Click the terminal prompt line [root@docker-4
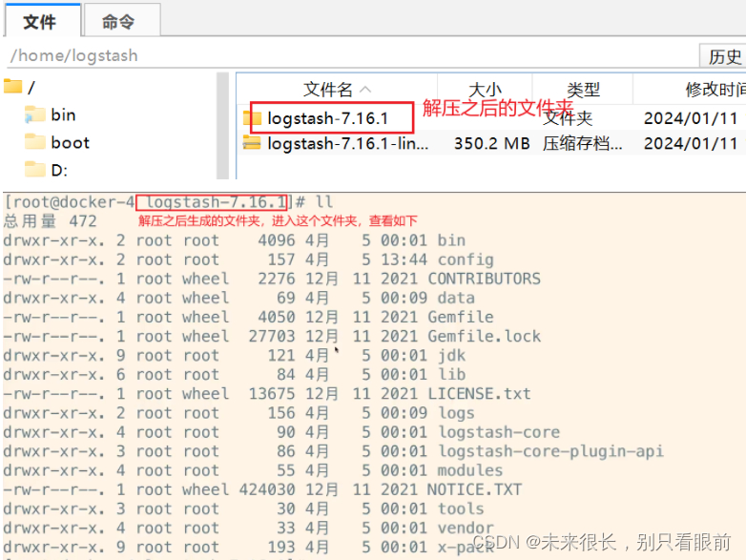Image resolution: width=746 pixels, height=560 pixels. point(70,202)
